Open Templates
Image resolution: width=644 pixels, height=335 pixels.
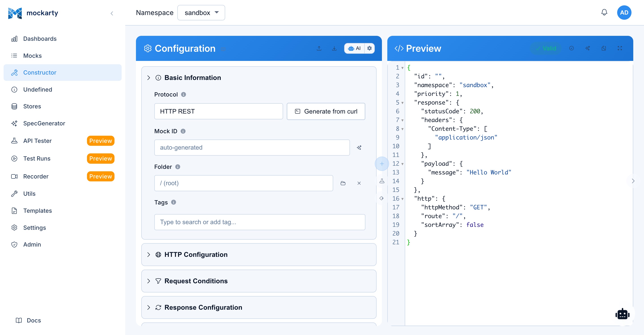tap(63, 210)
